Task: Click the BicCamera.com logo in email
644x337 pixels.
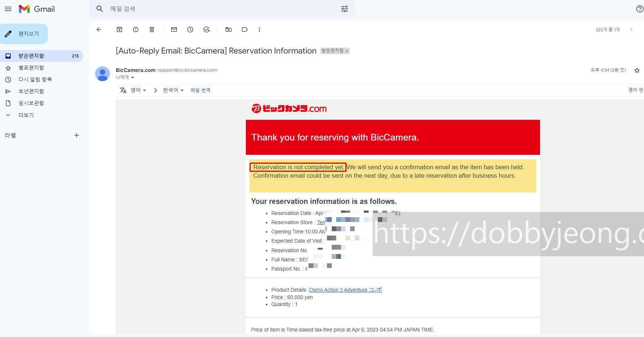Action: pos(289,108)
